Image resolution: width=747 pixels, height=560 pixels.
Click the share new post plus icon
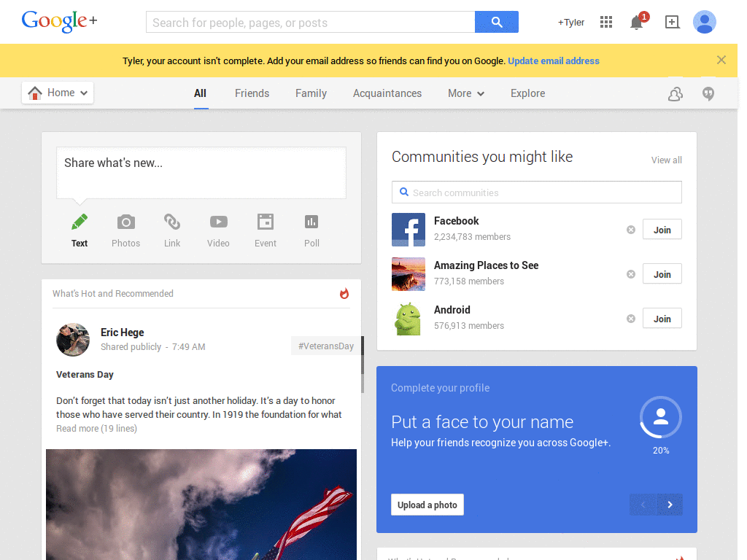pos(672,22)
